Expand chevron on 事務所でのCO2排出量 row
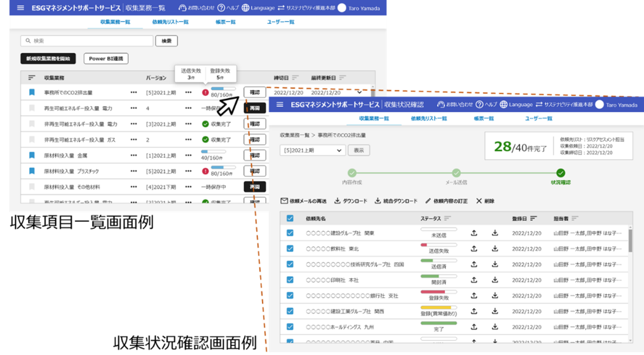This screenshot has height=355, width=644. click(360, 93)
